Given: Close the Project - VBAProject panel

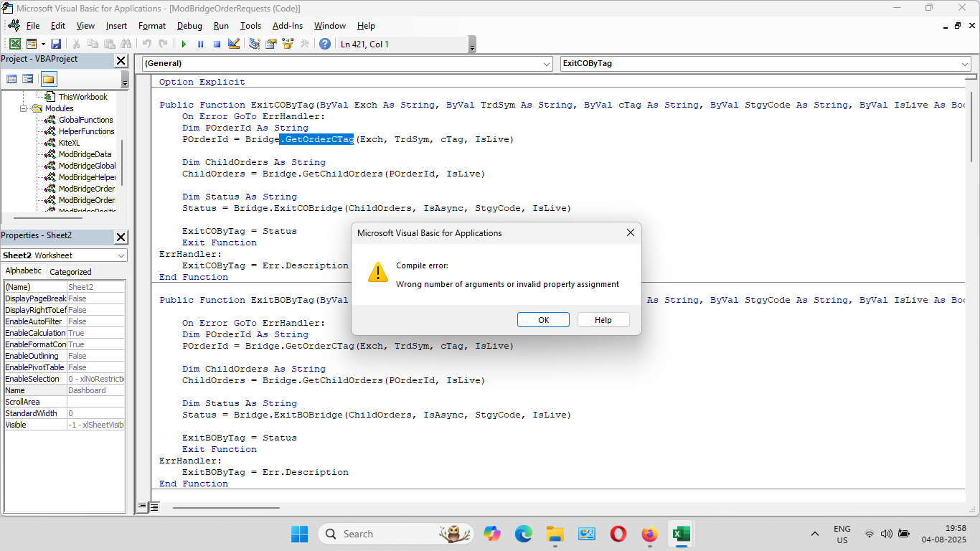Looking at the screenshot, I should [x=121, y=61].
